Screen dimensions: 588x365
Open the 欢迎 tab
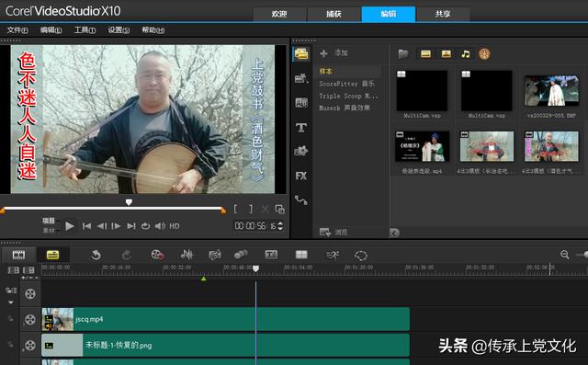(279, 15)
